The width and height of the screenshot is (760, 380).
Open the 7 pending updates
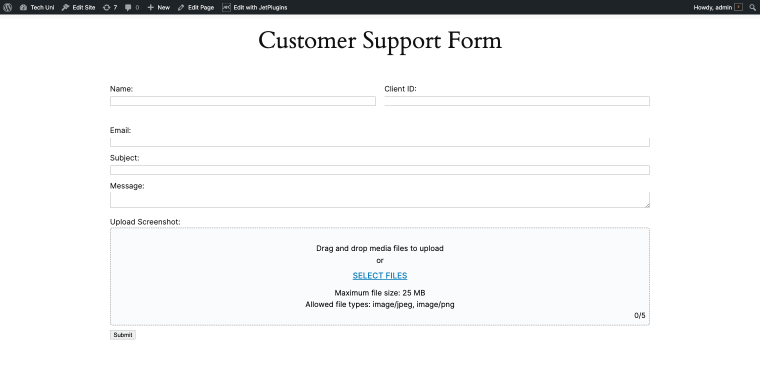tap(110, 7)
